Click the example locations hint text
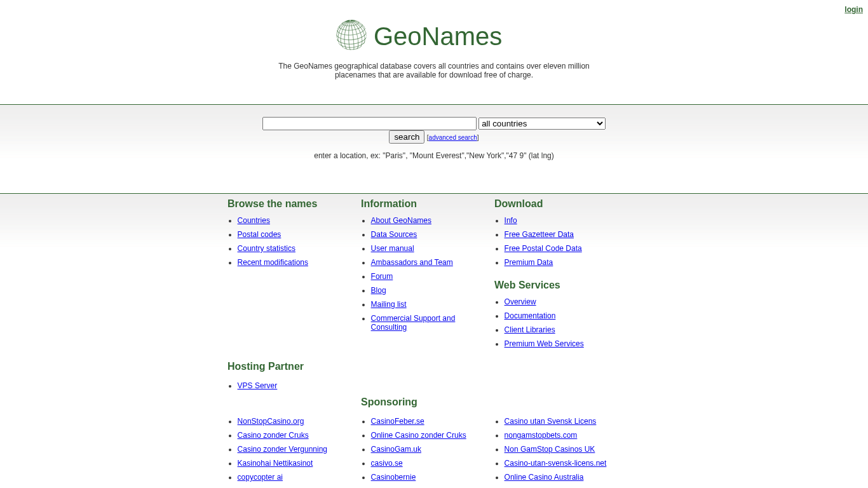The width and height of the screenshot is (868, 488). (x=434, y=156)
